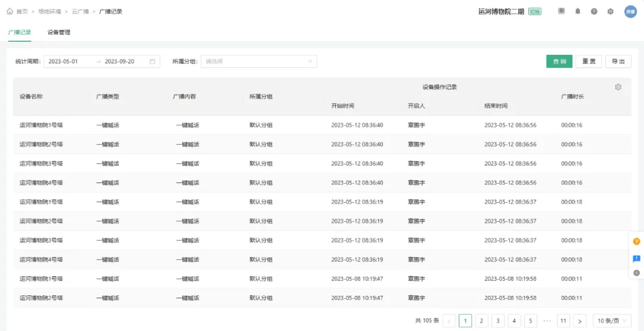Click the 重置 button
This screenshot has height=331, width=644.
589,61
